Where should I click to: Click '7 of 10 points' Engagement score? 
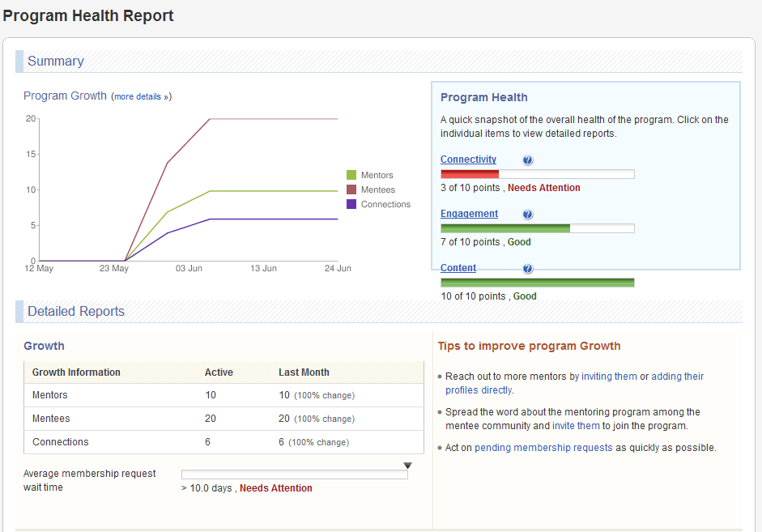470,242
